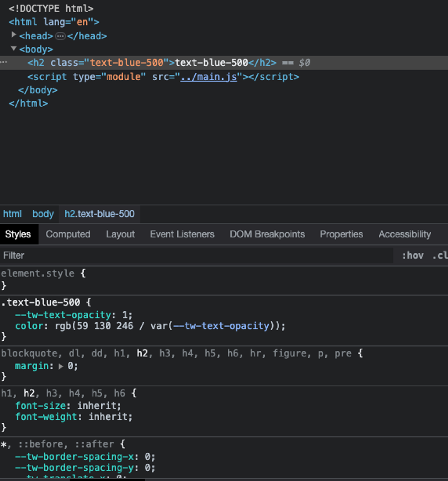Screen dimensions: 448x481
Task: Click the DOCTYPE html line
Action: 51,9
